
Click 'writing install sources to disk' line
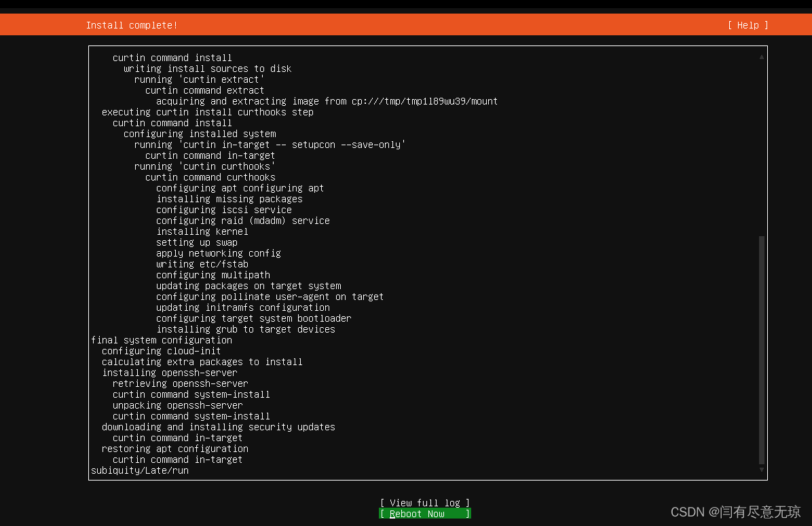pos(207,68)
